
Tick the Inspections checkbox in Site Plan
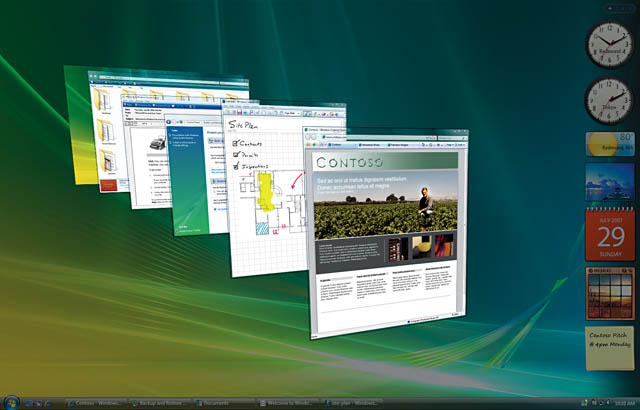[237, 168]
